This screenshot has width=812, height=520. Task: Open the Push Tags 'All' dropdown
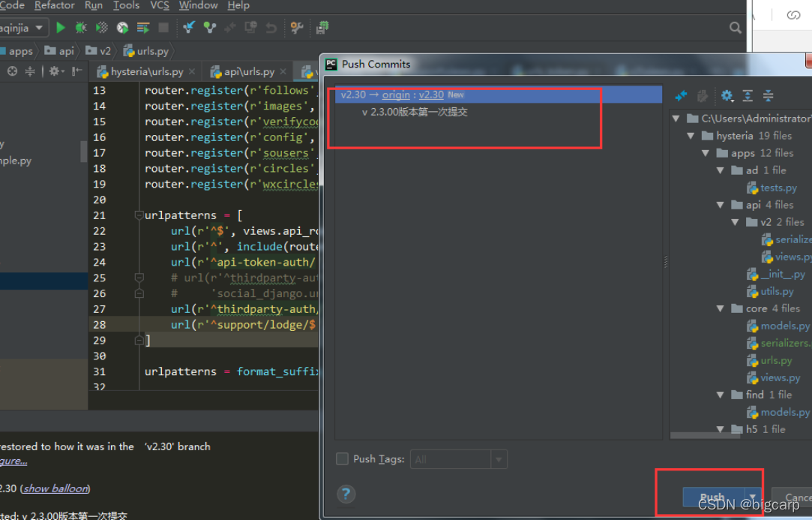459,459
